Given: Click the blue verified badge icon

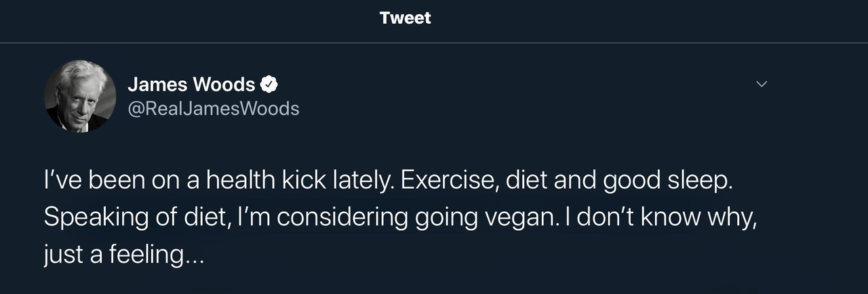Looking at the screenshot, I should pyautogui.click(x=269, y=85).
